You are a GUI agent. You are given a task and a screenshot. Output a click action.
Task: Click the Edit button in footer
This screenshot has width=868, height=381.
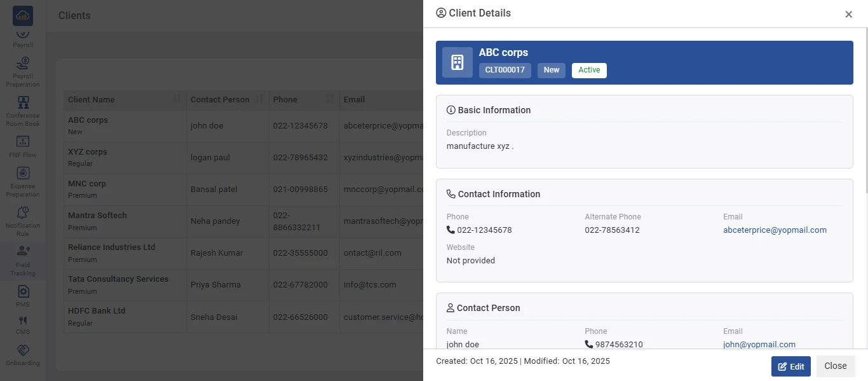790,366
